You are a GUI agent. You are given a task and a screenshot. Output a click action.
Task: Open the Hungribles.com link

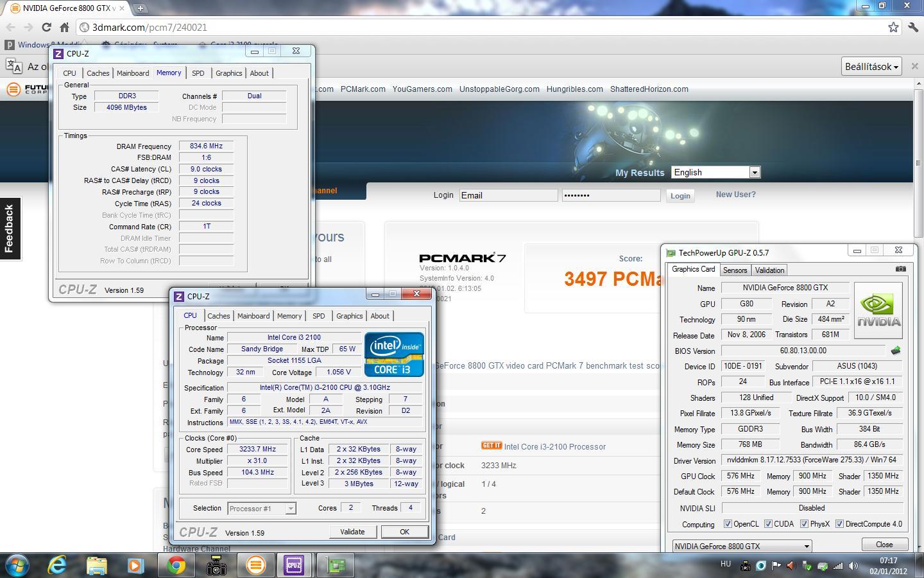pyautogui.click(x=574, y=89)
